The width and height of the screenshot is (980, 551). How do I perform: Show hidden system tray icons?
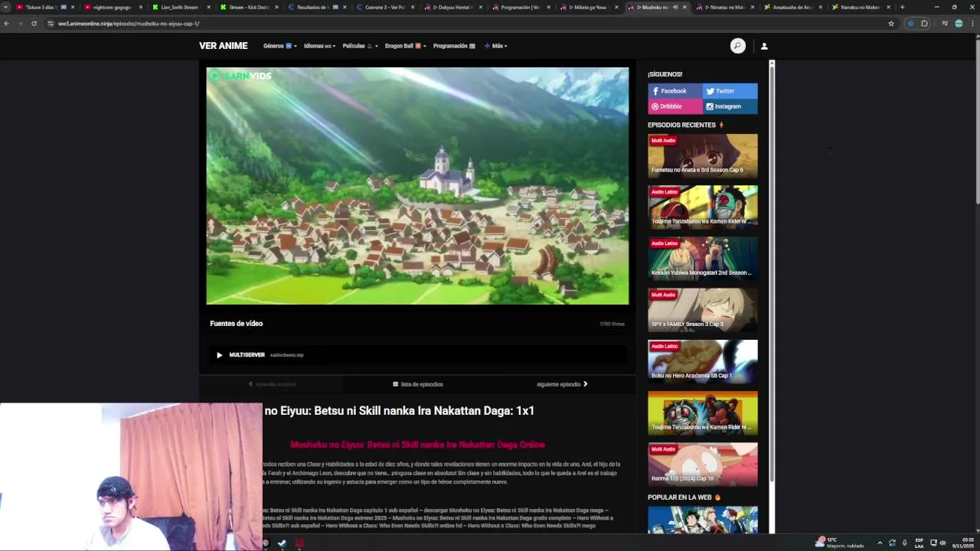(880, 543)
